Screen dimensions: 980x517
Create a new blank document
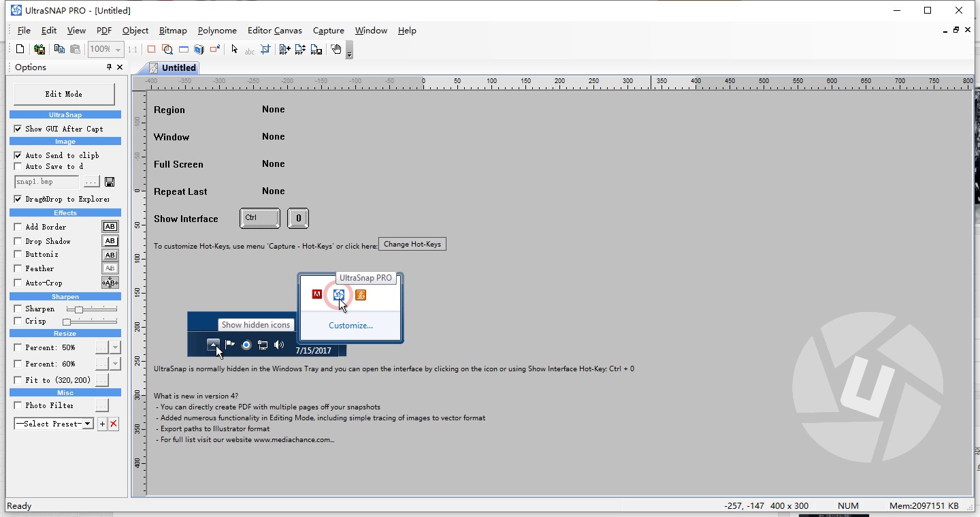[20, 49]
